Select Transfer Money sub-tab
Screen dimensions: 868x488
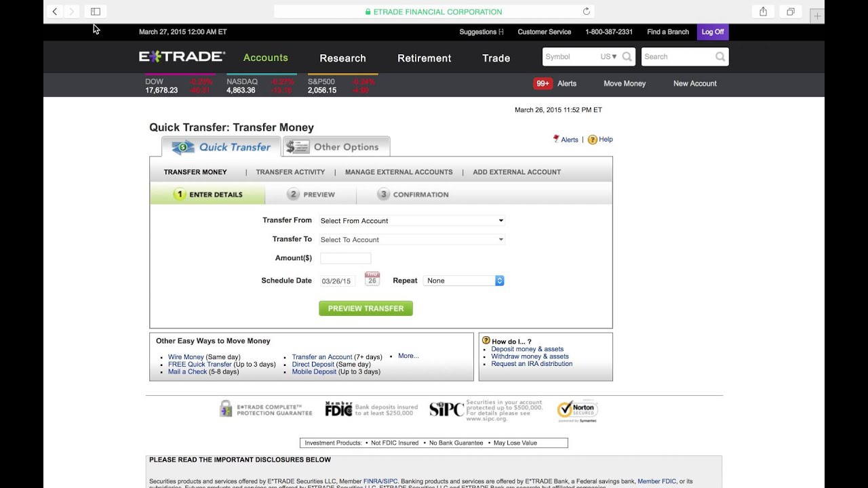pyautogui.click(x=195, y=172)
